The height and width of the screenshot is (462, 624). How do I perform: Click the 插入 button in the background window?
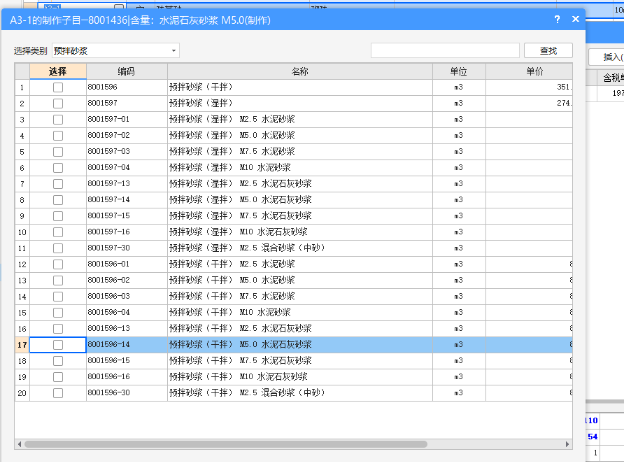click(x=608, y=57)
